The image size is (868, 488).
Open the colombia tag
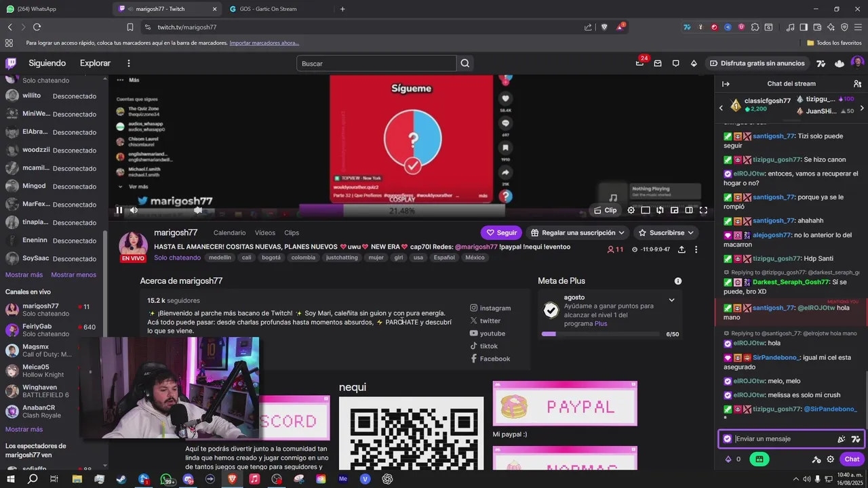(303, 258)
